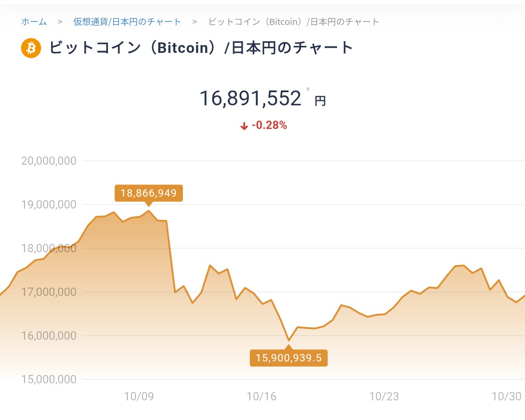Click the 10/30 date on the x-axis
The width and height of the screenshot is (525, 420).
(507, 396)
